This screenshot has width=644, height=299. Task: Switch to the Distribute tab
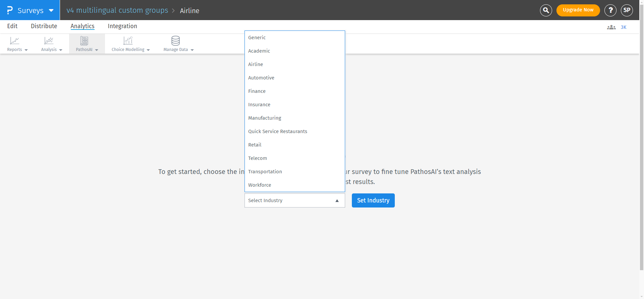(44, 26)
